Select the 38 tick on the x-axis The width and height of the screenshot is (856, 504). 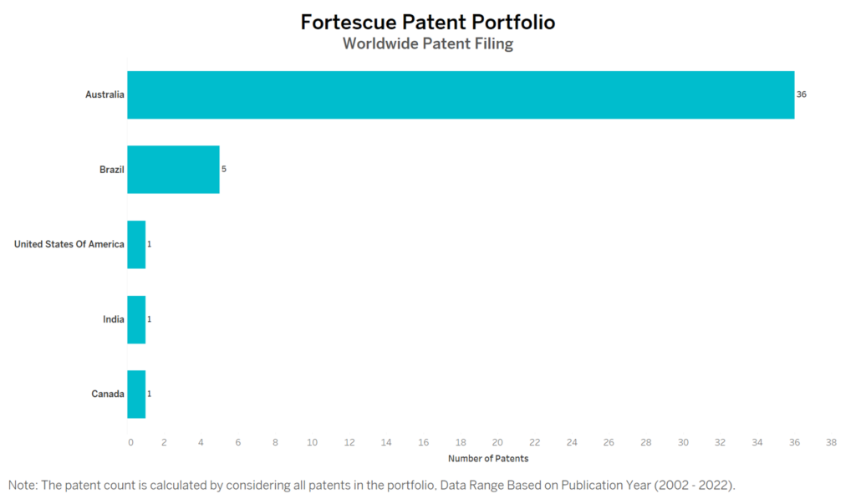[x=831, y=441]
